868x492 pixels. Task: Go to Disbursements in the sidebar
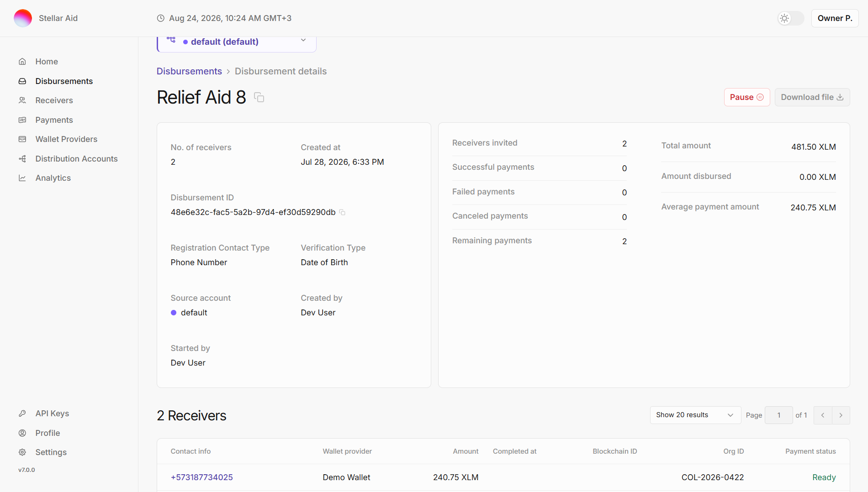pos(64,81)
